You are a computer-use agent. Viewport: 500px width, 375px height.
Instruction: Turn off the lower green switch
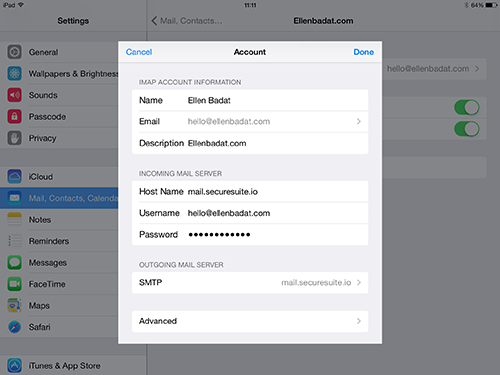pos(467,129)
